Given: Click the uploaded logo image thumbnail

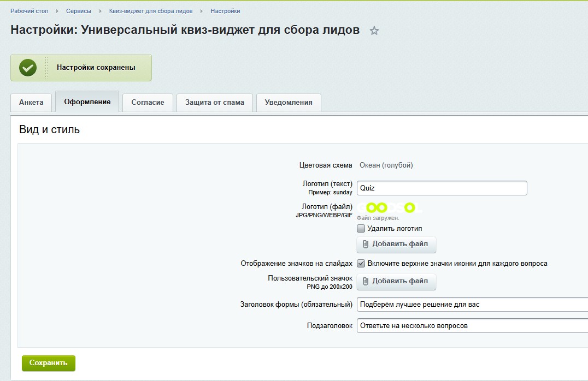Looking at the screenshot, I should (x=390, y=207).
